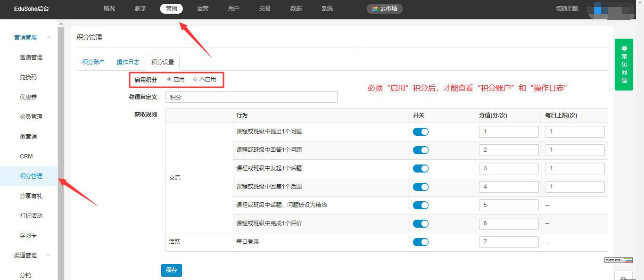Click the user avatar in top bar
Image resolution: width=644 pixels, height=280 pixels.
[608, 9]
